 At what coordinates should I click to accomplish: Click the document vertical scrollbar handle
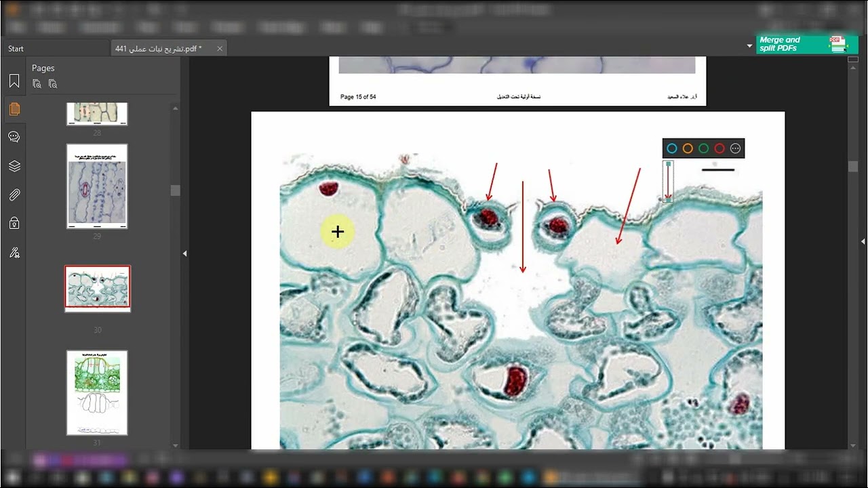tap(853, 167)
